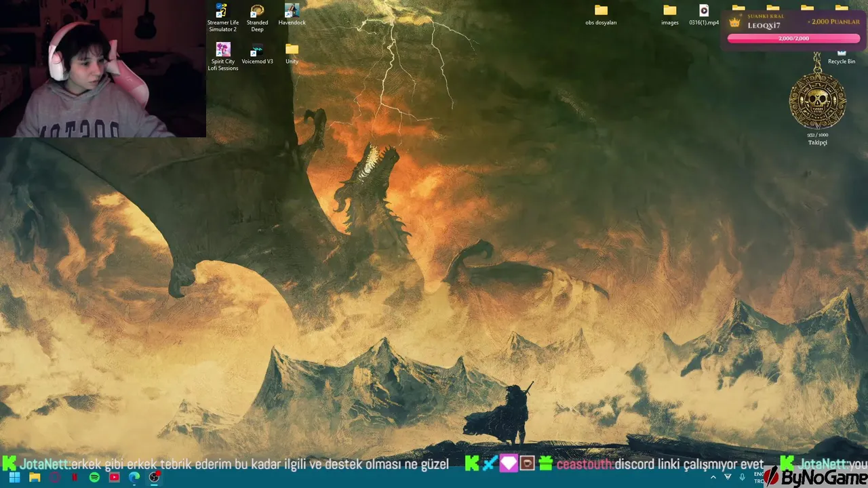Image resolution: width=868 pixels, height=488 pixels.
Task: Open the W-shaped tray icon
Action: (728, 477)
